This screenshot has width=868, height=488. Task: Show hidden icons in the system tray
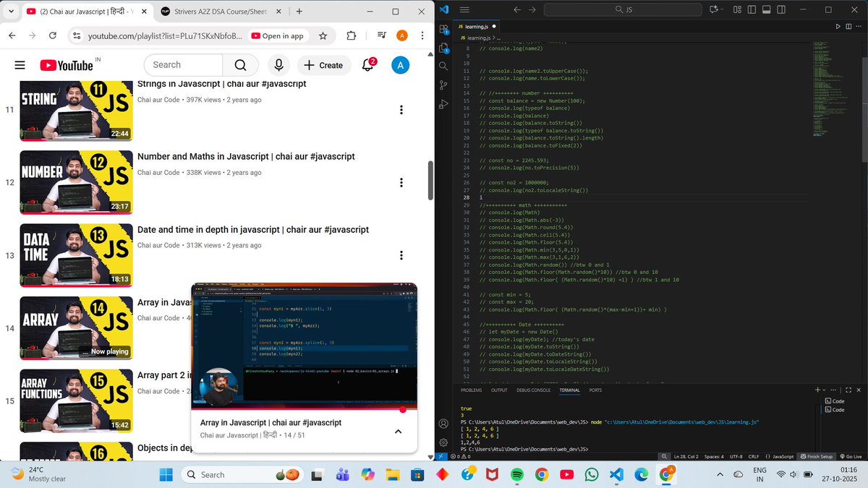click(x=720, y=474)
